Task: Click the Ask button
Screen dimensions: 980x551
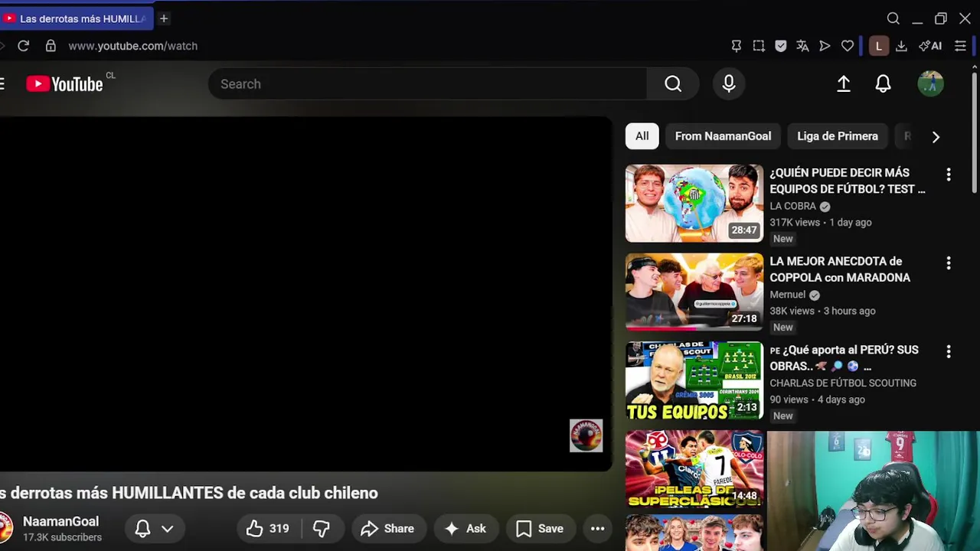Action: coord(465,528)
